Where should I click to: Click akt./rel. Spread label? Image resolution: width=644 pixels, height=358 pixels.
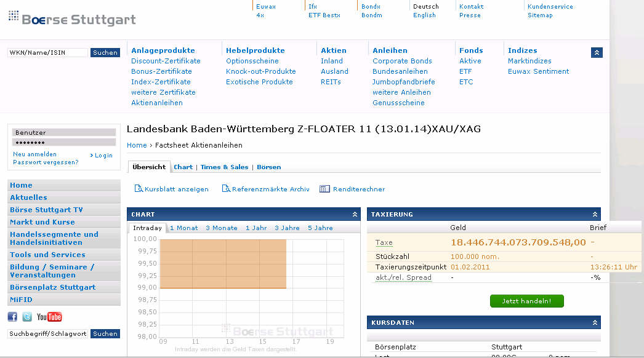click(x=403, y=277)
